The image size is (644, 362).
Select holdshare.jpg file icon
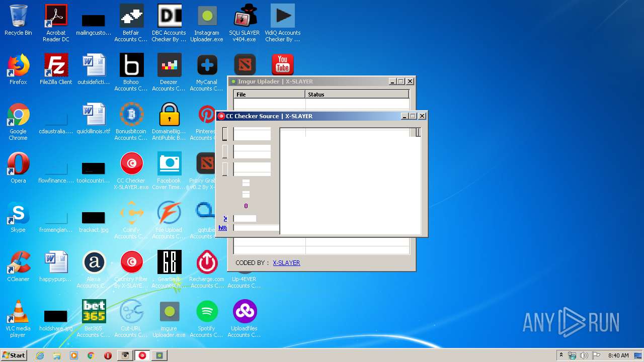click(56, 321)
